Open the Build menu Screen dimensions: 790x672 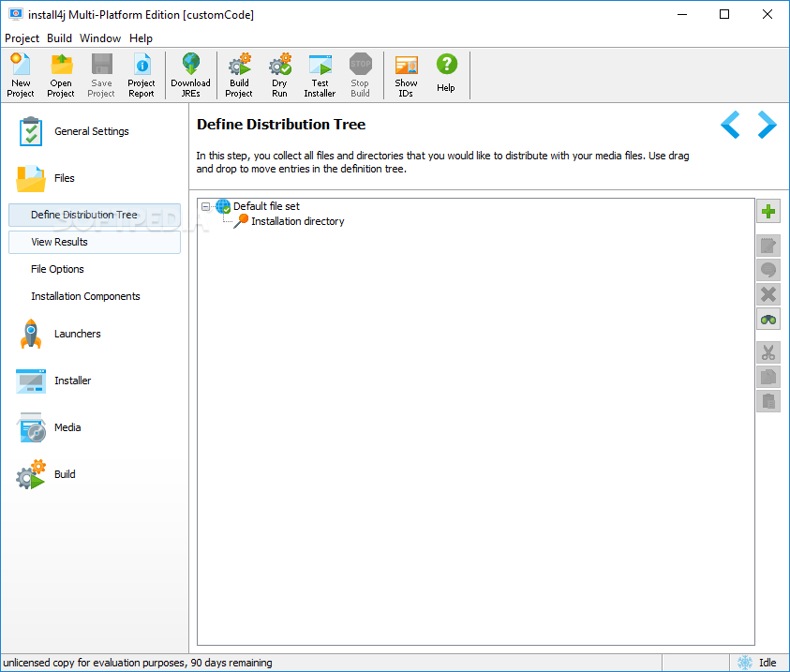point(59,38)
